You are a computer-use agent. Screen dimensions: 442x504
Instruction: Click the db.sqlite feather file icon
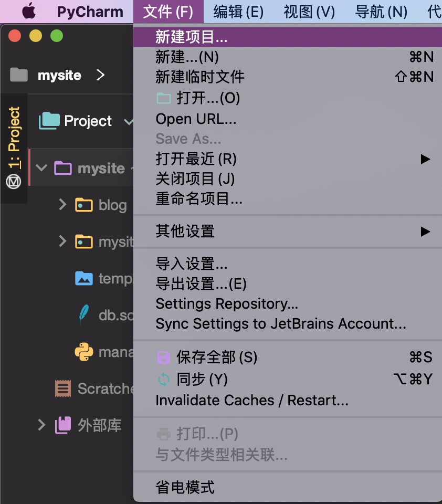(84, 314)
